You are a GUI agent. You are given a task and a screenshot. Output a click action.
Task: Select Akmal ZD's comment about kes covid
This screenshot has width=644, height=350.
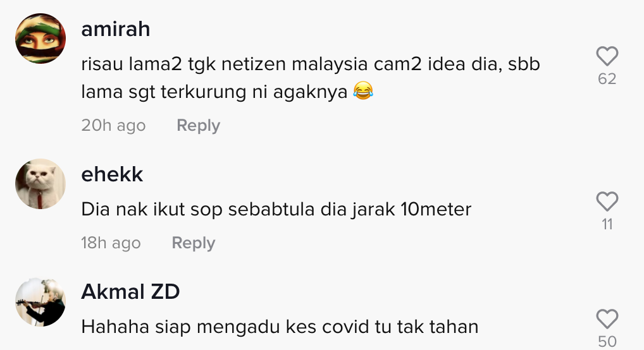280,327
